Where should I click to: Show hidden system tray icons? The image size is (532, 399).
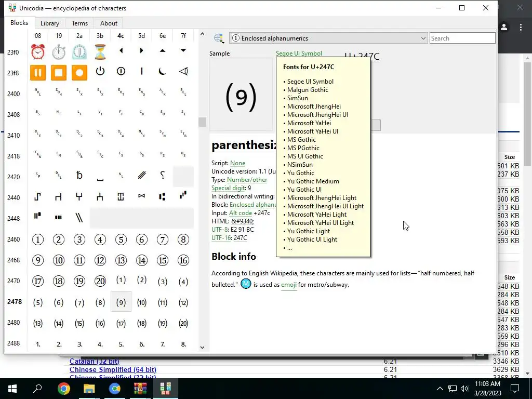440,389
